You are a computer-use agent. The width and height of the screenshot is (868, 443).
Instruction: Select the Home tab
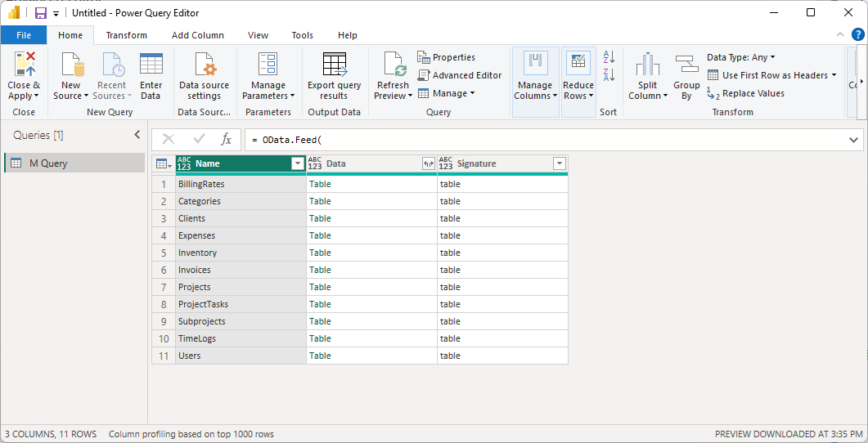click(x=70, y=35)
